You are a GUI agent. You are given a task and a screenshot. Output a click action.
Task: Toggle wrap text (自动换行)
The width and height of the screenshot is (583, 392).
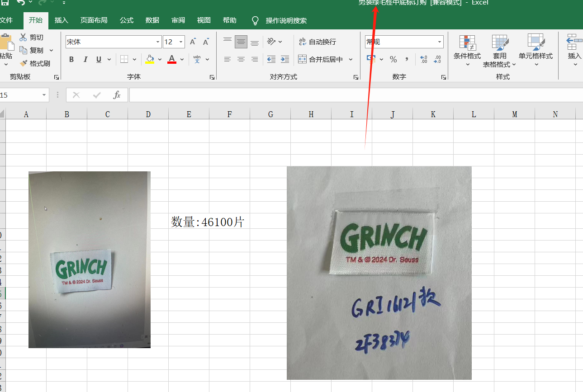[318, 42]
